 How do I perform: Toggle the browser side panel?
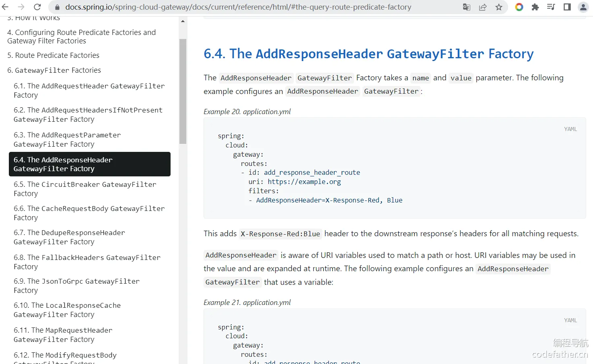click(567, 7)
